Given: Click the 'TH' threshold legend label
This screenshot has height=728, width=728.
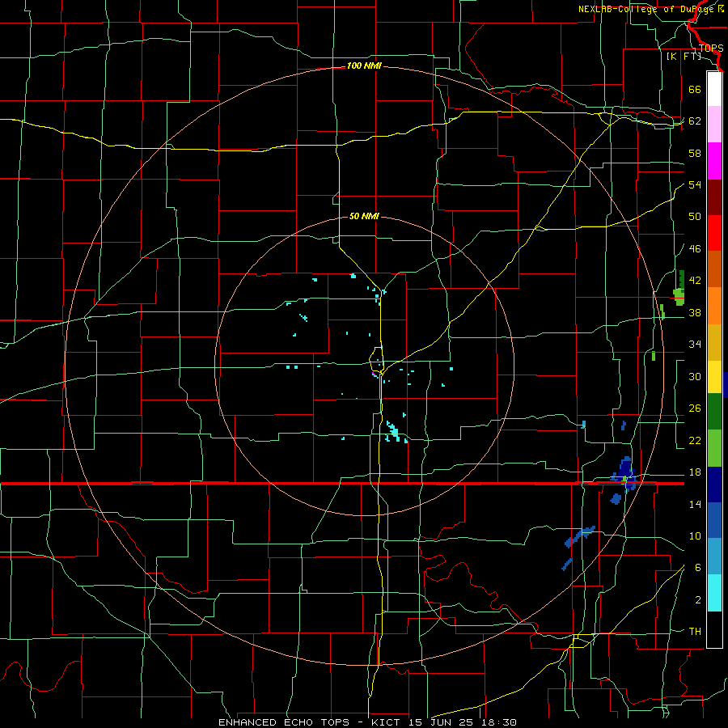Looking at the screenshot, I should pos(695,632).
